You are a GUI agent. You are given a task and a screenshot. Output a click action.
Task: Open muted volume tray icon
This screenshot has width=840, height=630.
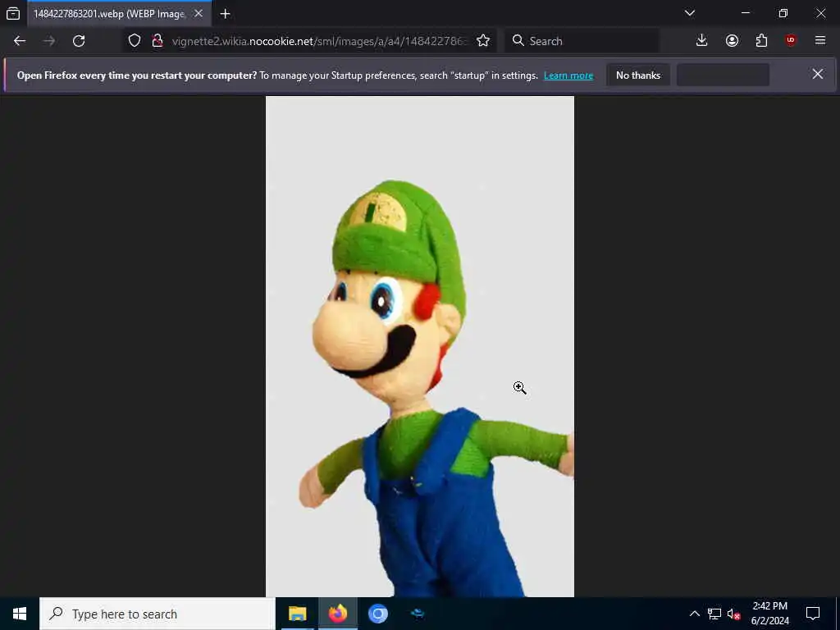coord(733,614)
